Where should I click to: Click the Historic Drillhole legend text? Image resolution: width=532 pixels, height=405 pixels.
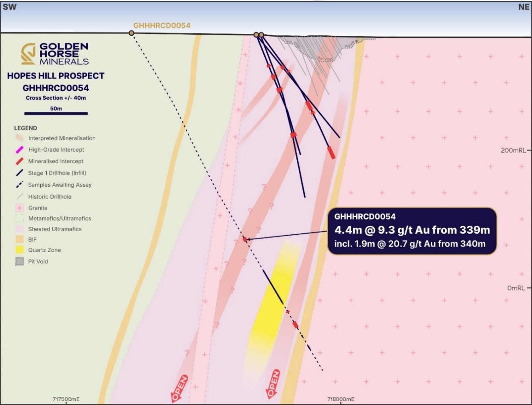[x=50, y=197]
